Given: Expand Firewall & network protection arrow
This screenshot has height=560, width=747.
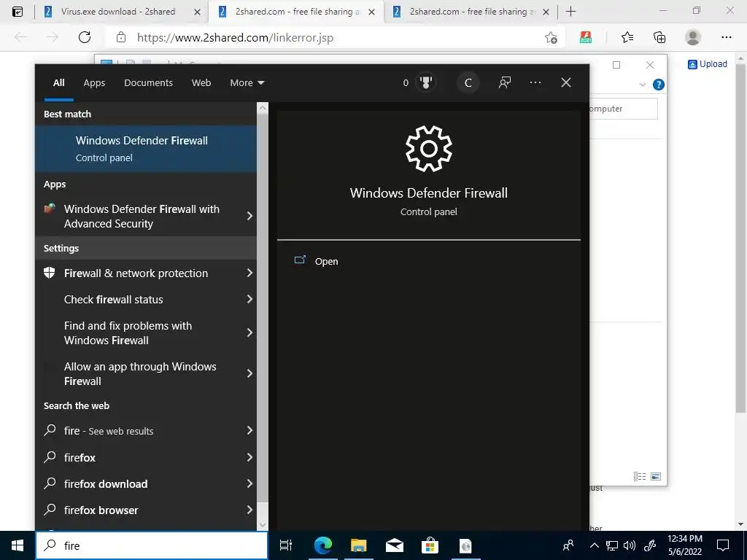Looking at the screenshot, I should point(249,273).
